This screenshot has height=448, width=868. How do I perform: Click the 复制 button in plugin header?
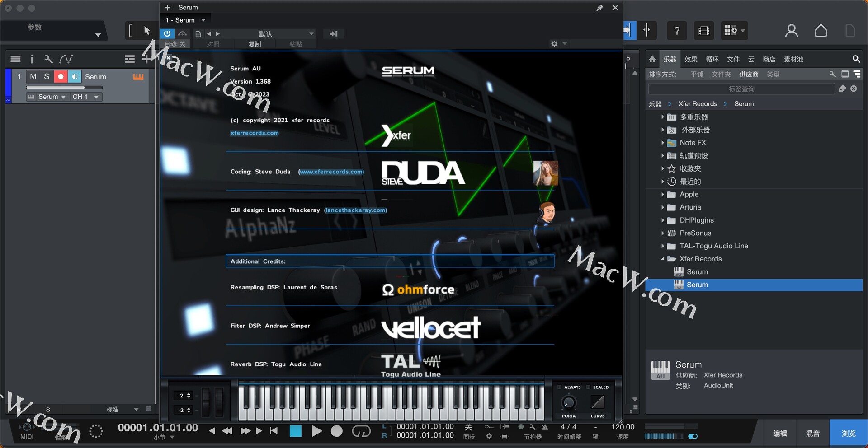[x=255, y=44]
